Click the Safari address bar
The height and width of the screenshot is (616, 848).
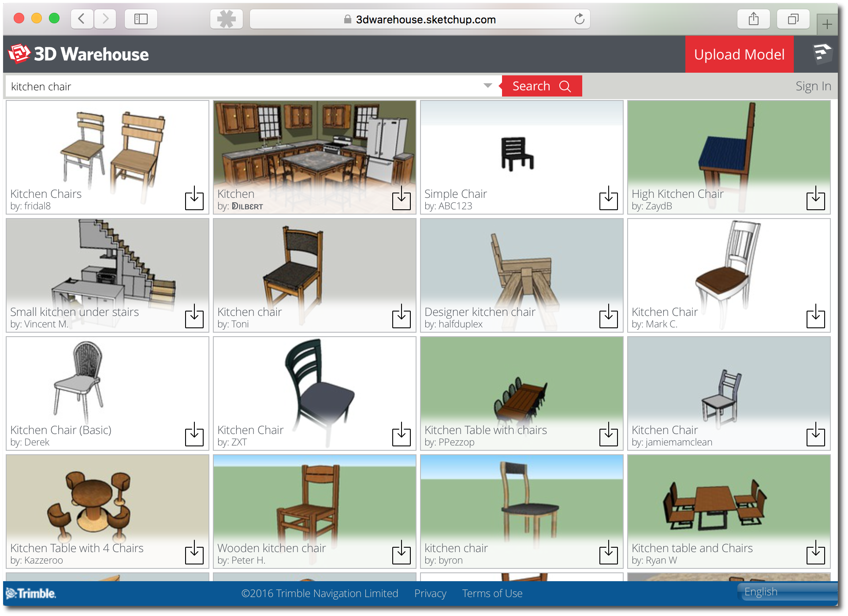click(420, 19)
